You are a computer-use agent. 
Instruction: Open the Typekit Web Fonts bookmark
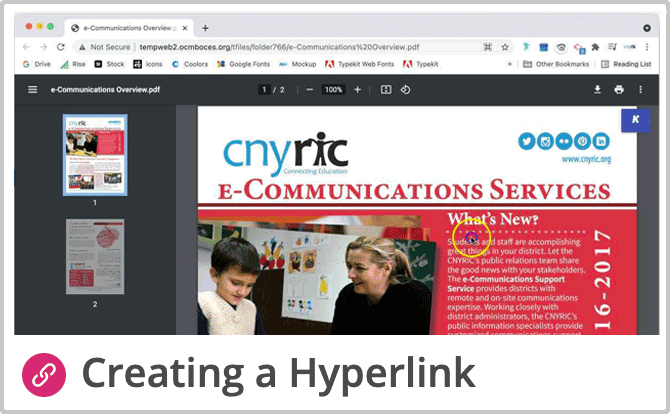360,64
